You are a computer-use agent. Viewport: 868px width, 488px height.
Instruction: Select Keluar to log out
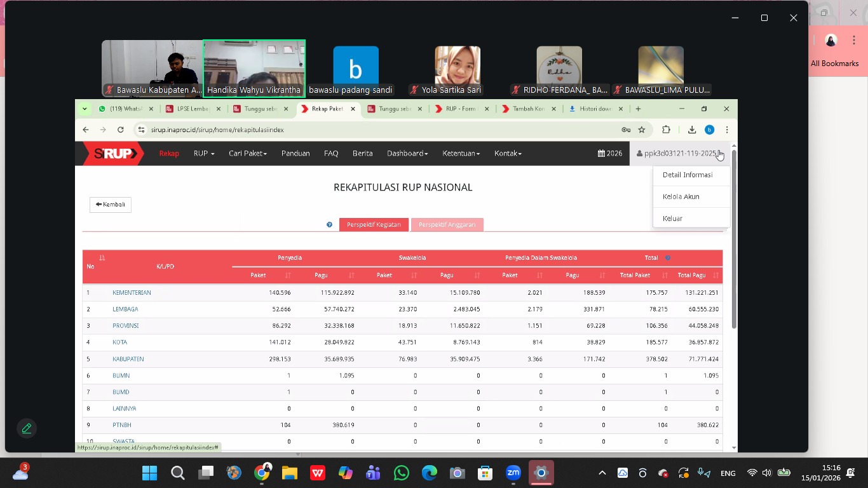(x=672, y=218)
